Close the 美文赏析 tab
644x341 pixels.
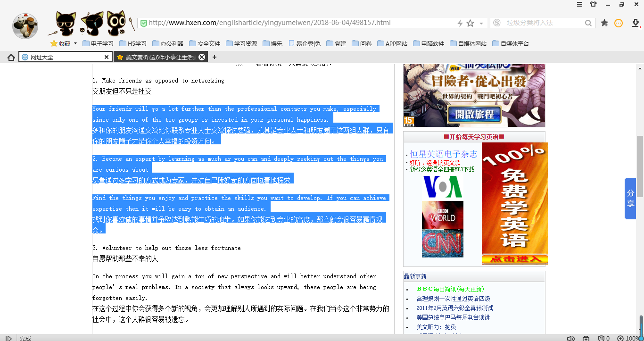pyautogui.click(x=202, y=57)
